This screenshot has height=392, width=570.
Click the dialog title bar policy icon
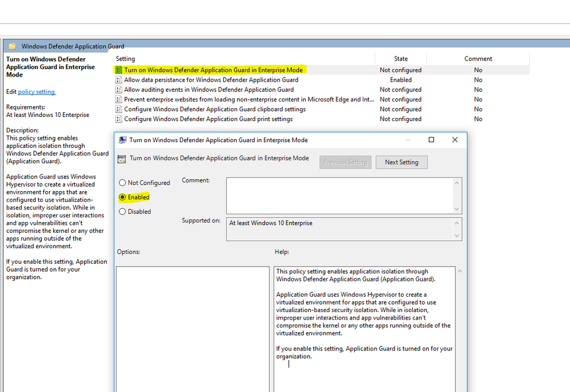pyautogui.click(x=122, y=140)
